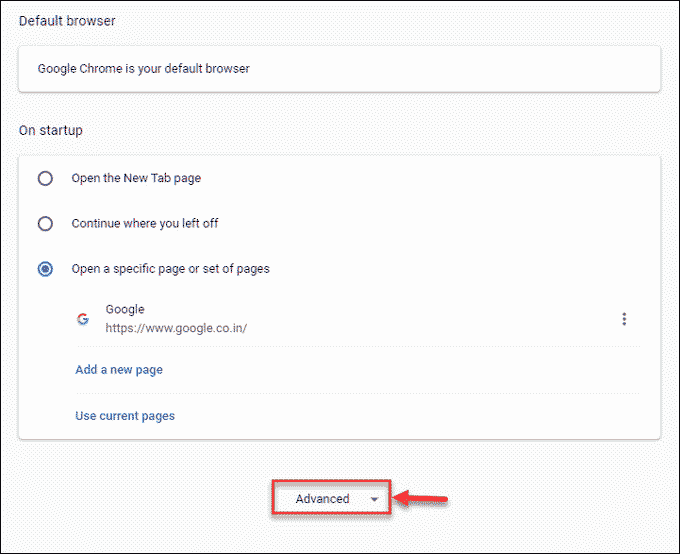Select the specific page or set of pages radio
Image resolution: width=680 pixels, height=554 pixels.
[45, 269]
